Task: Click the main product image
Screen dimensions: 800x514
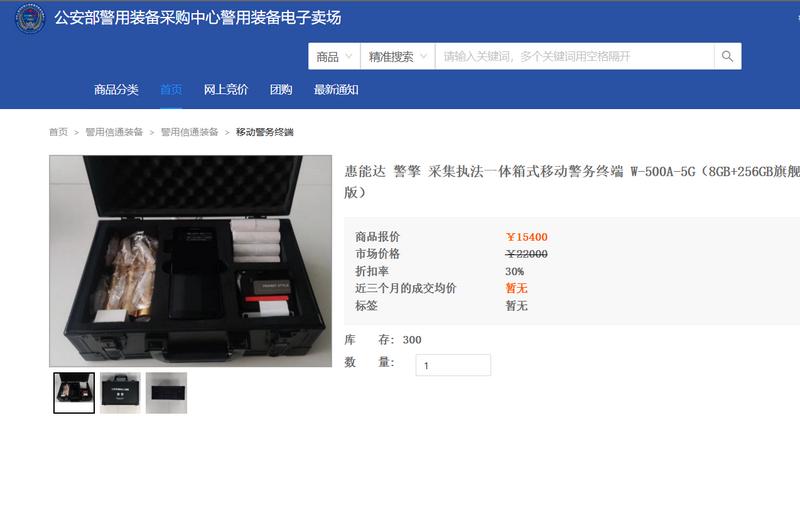Action: tap(190, 261)
